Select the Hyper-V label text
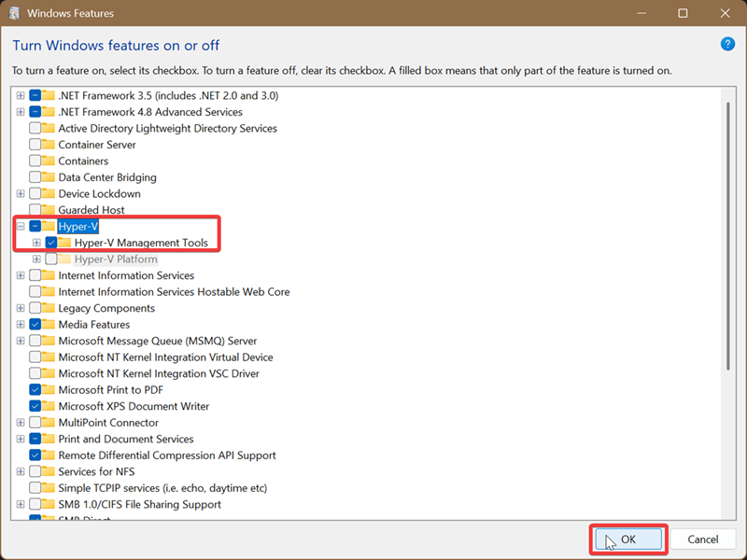 pyautogui.click(x=78, y=226)
